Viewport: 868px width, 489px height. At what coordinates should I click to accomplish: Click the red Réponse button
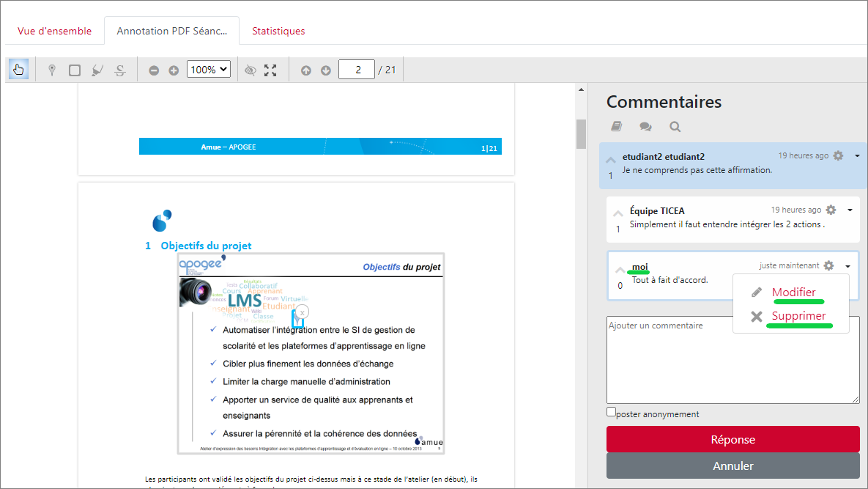[x=732, y=439]
